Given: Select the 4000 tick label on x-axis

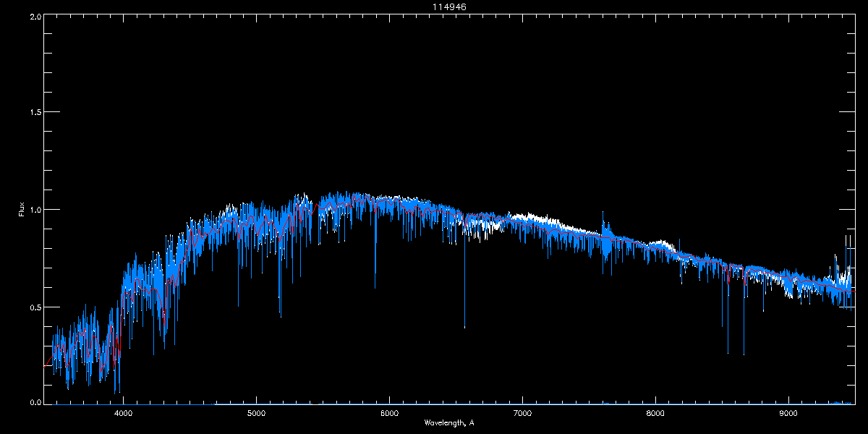Looking at the screenshot, I should click(123, 413).
